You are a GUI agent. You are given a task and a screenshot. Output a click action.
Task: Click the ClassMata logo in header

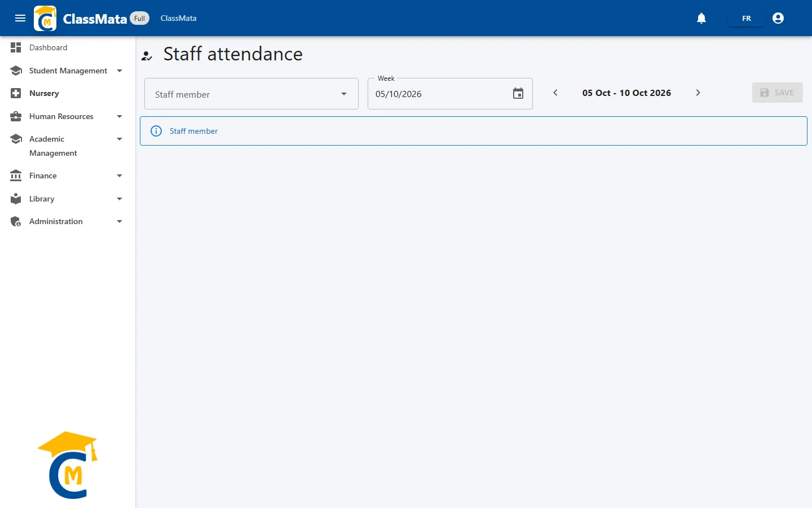point(45,18)
